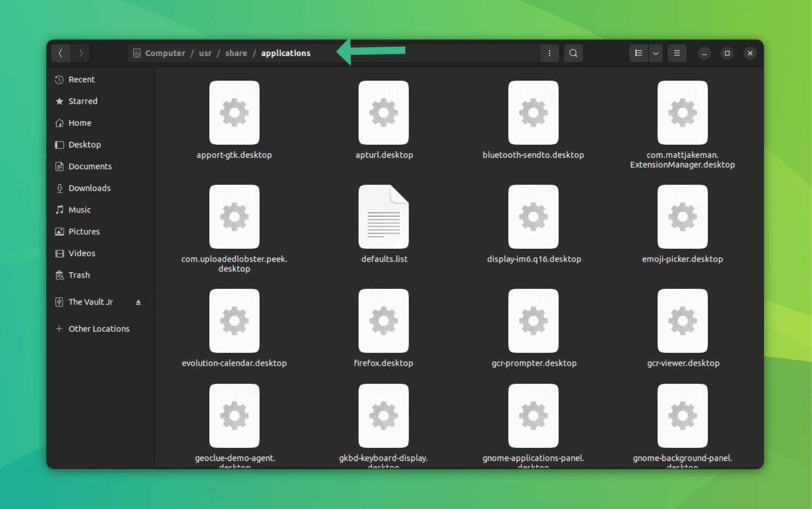Open the main hamburger menu

point(677,53)
